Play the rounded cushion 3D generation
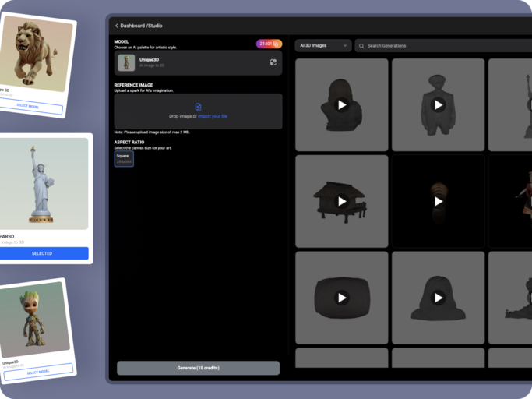Image resolution: width=532 pixels, height=399 pixels. coord(341,298)
